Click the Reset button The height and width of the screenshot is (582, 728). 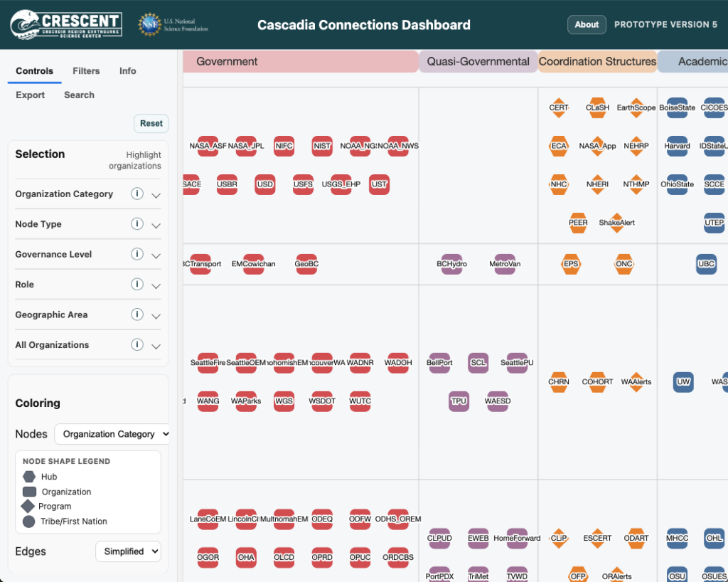[x=151, y=124]
